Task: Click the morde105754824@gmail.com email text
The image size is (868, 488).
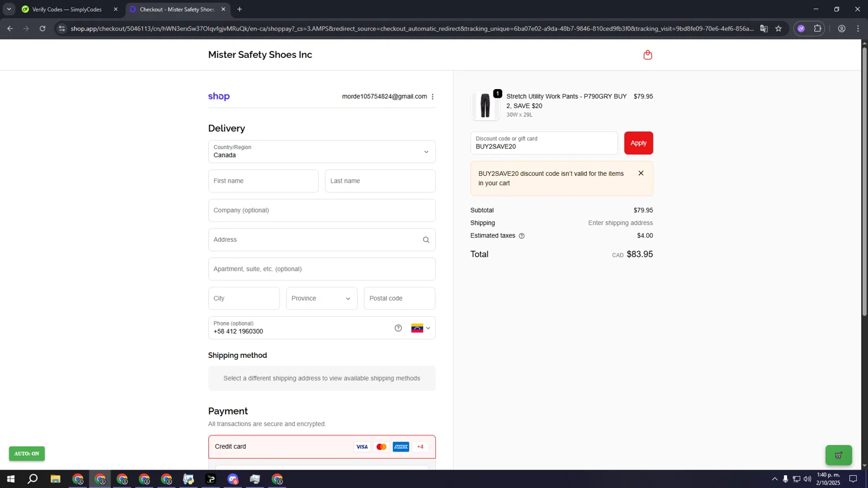Action: 384,97
